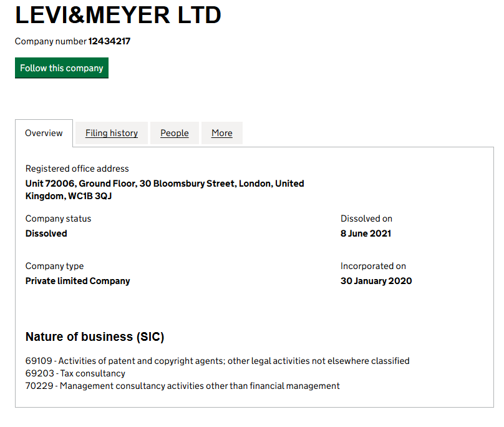Viewport: 504px width, 427px height.
Task: Click the 8 June 2021 date
Action: pos(366,233)
